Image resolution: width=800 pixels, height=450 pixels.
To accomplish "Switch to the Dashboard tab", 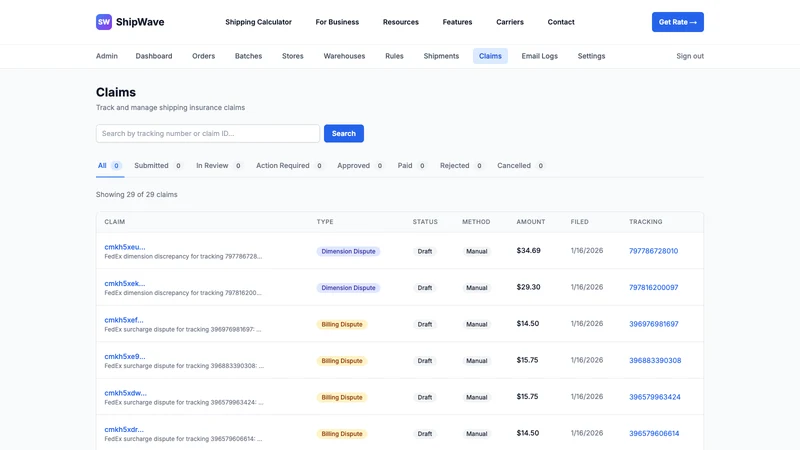I will tap(154, 56).
